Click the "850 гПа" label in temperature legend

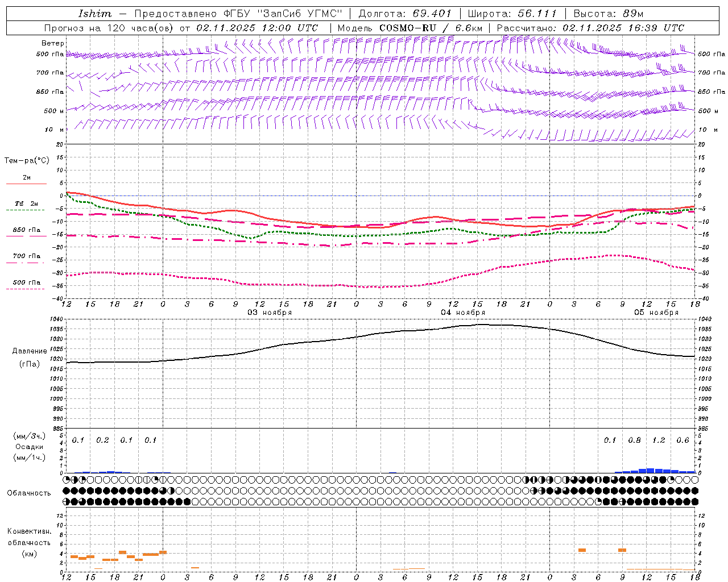27,230
